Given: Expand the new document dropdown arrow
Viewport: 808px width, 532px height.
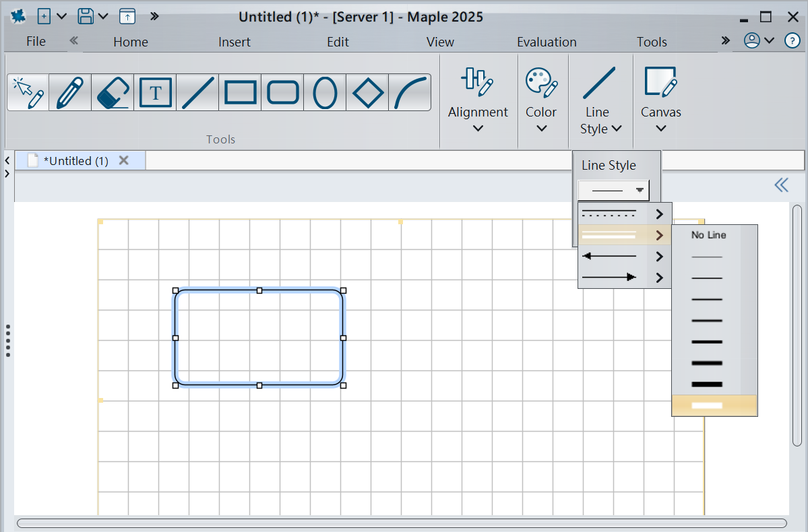Looking at the screenshot, I should 62,16.
